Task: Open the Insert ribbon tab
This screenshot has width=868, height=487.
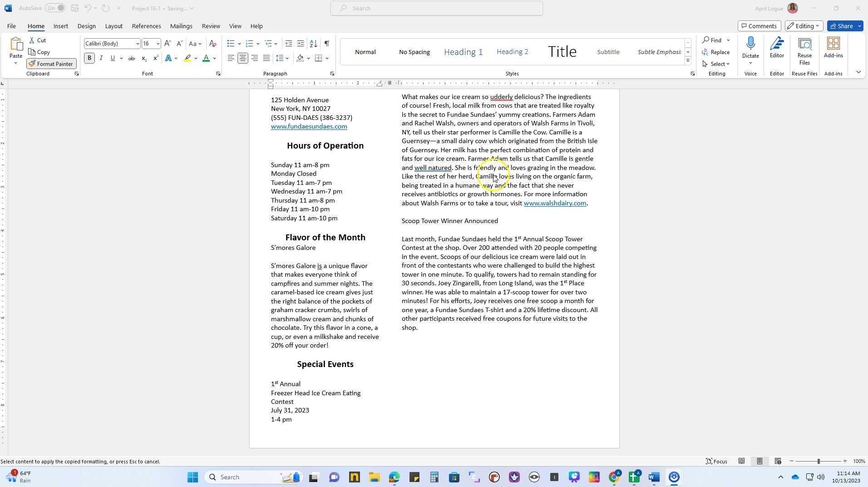Action: [60, 26]
